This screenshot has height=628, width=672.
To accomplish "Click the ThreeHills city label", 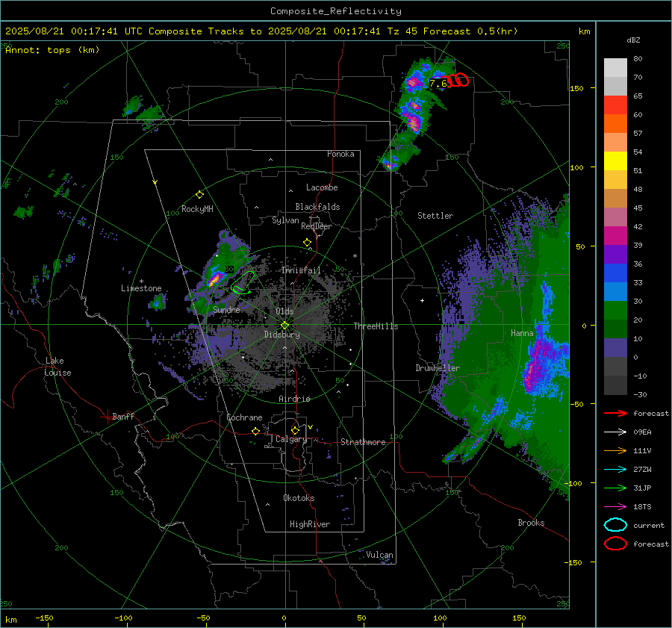I will [376, 326].
